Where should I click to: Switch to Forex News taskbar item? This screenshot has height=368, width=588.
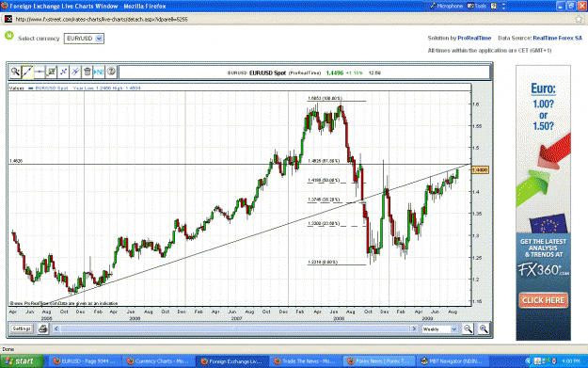(379, 361)
